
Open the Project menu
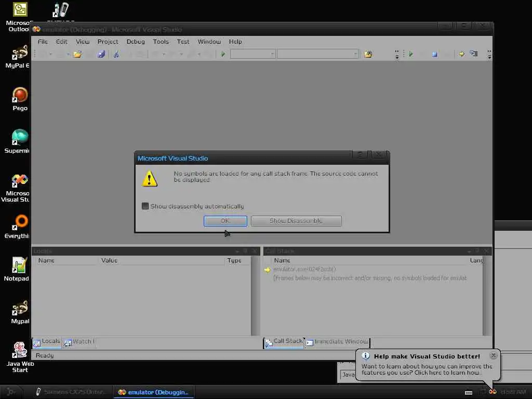pyautogui.click(x=108, y=42)
